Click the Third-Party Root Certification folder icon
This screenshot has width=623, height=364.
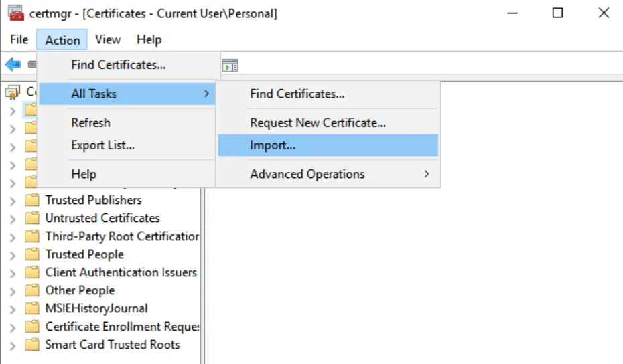[x=32, y=236]
